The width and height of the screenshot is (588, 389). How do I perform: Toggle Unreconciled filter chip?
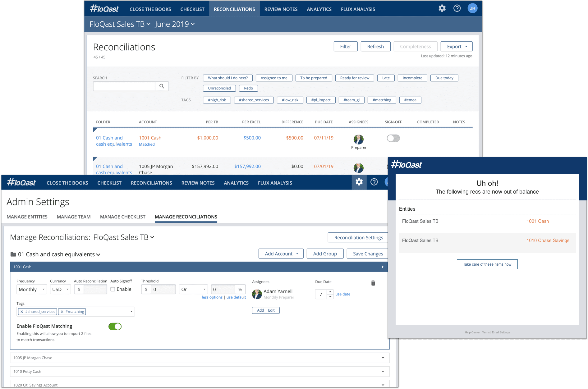(x=219, y=88)
